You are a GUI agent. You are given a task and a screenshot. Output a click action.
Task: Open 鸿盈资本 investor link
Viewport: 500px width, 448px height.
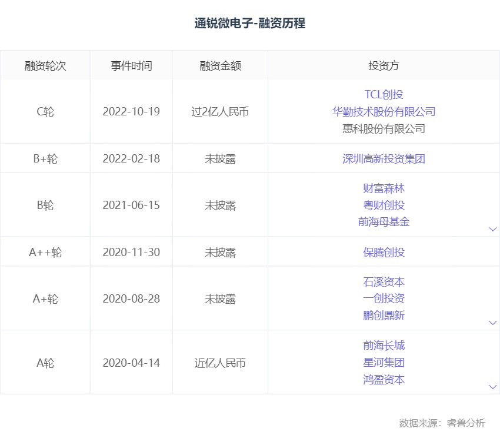click(x=384, y=380)
